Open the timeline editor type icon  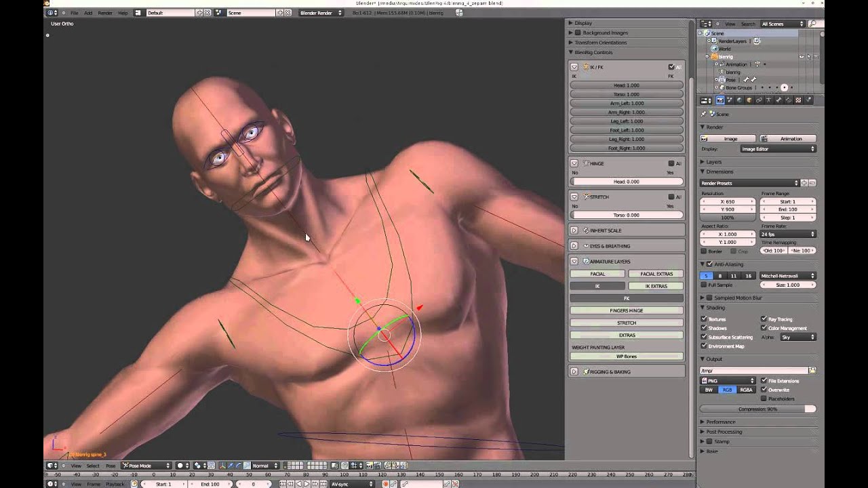point(52,484)
